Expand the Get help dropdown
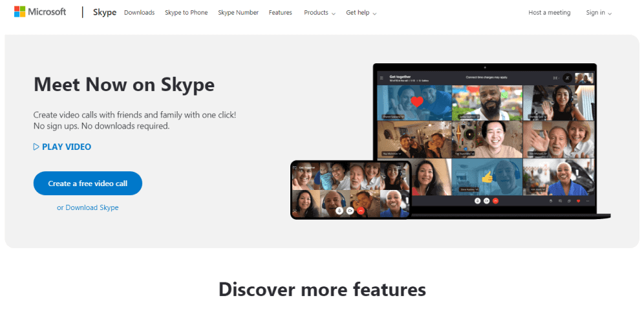The image size is (644, 327). (361, 13)
